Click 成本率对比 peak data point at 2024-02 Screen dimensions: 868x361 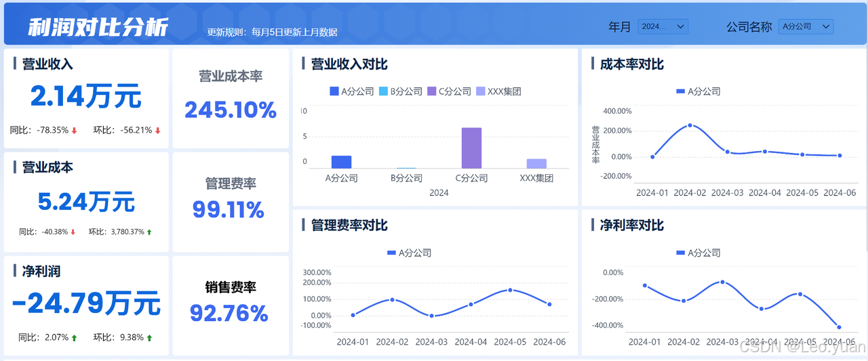pos(690,125)
